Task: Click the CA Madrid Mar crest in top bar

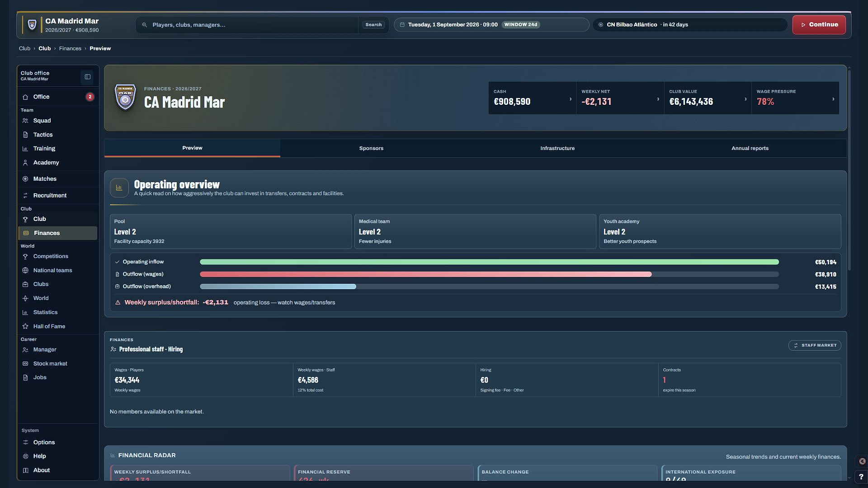Action: pos(32,25)
